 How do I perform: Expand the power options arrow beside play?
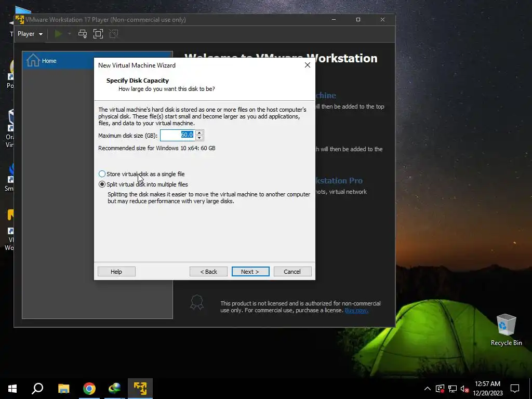pos(70,34)
